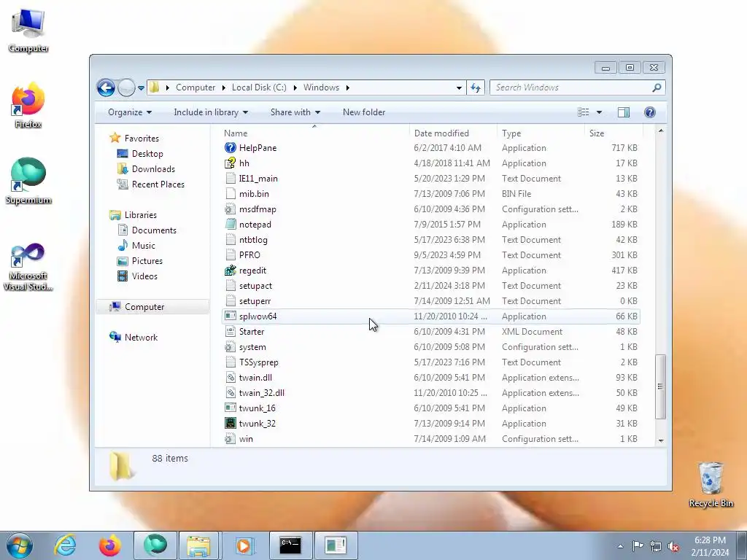Select the splwow64 file row
Image resolution: width=747 pixels, height=560 pixels.
coord(430,316)
